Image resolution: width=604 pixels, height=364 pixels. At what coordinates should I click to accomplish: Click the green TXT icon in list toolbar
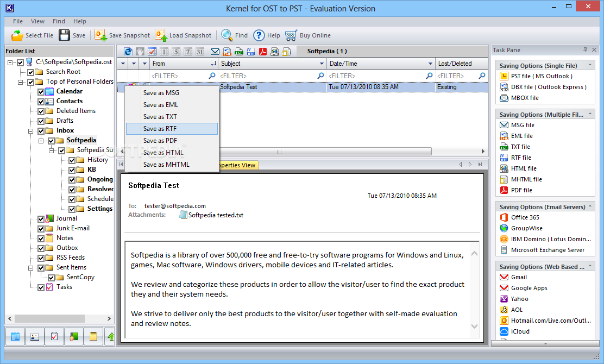click(239, 51)
